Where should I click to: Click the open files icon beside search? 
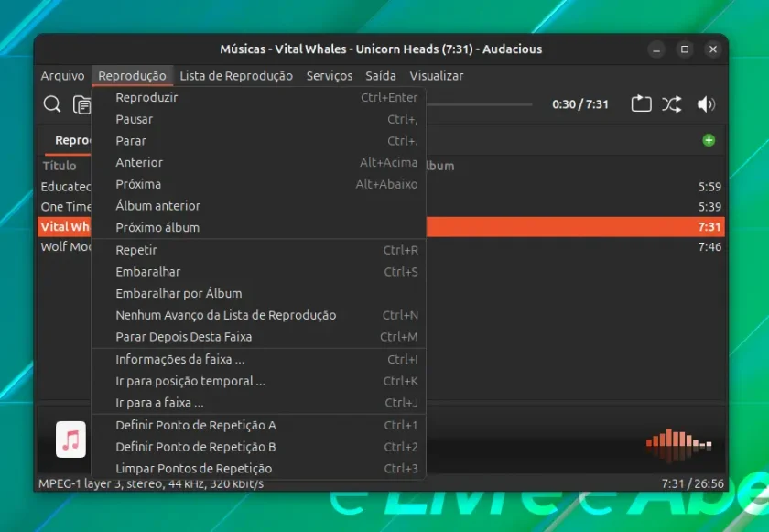point(81,104)
